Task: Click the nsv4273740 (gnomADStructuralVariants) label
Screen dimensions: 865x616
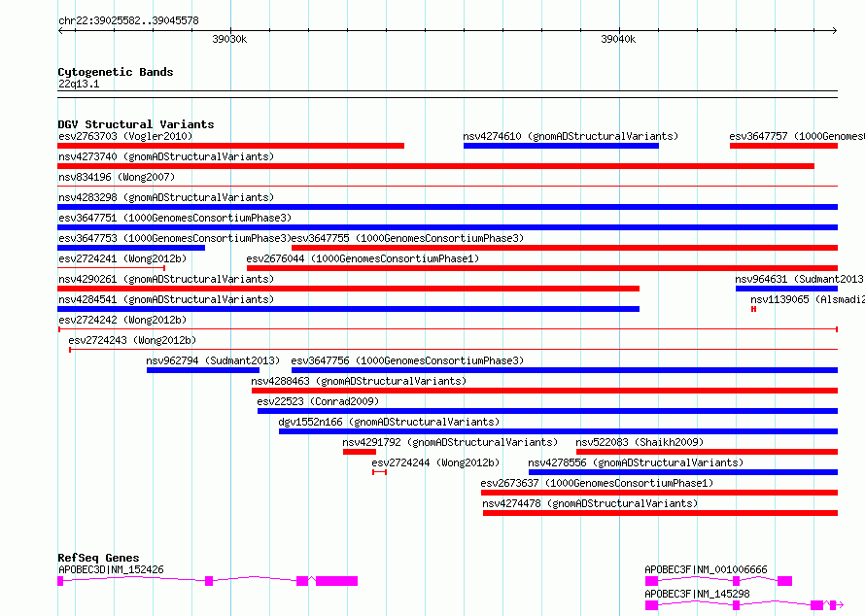Action: tap(166, 156)
